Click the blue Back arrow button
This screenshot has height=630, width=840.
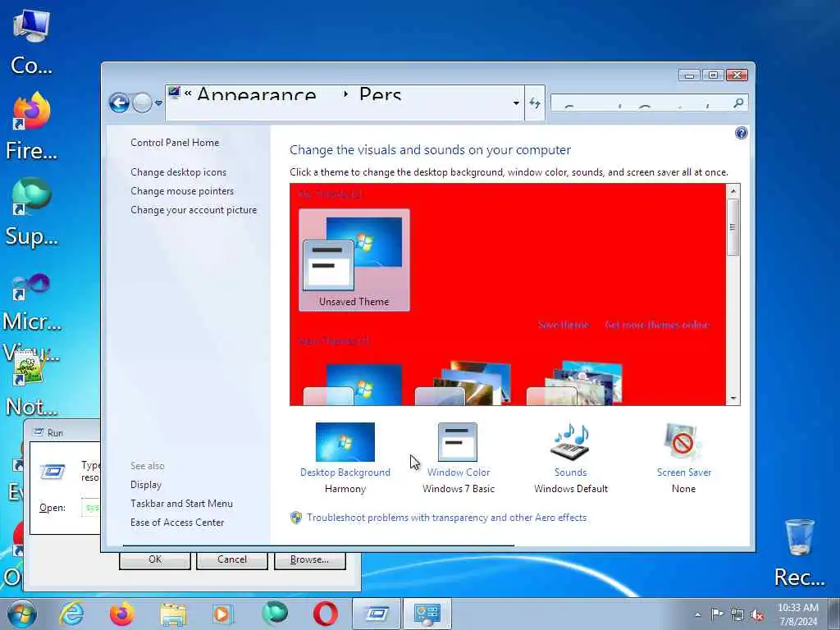click(120, 103)
